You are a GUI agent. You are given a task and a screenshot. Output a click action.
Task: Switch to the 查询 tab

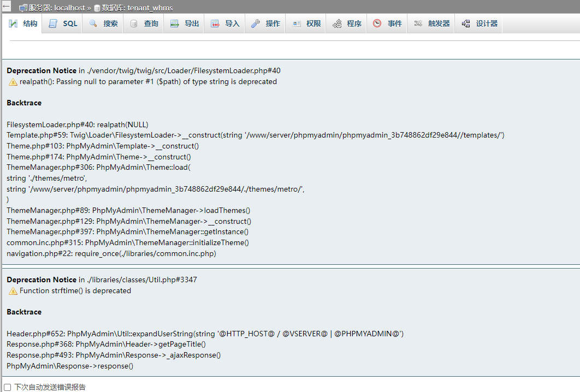pos(144,23)
